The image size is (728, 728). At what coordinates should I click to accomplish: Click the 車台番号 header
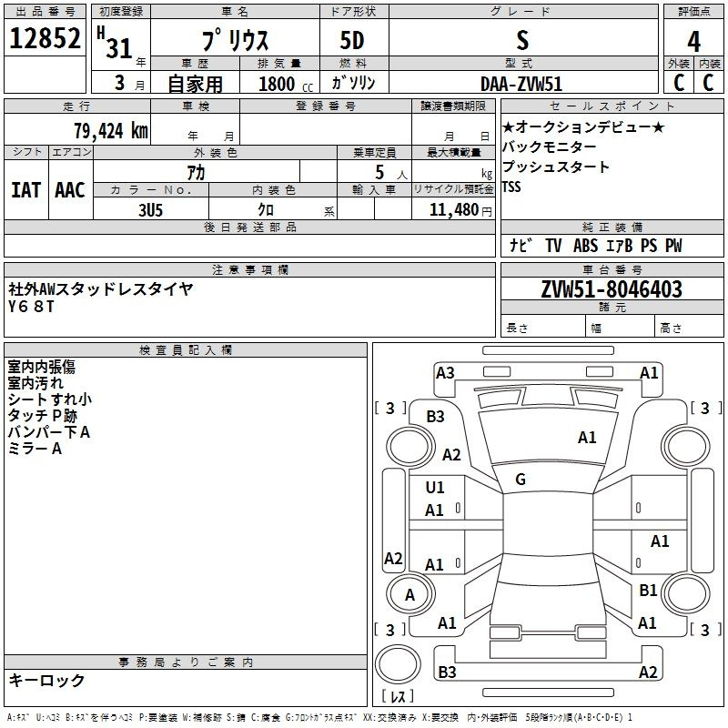(x=612, y=270)
